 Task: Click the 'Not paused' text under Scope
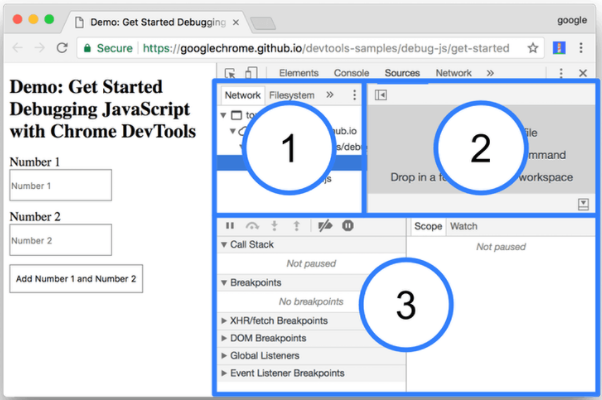point(501,247)
